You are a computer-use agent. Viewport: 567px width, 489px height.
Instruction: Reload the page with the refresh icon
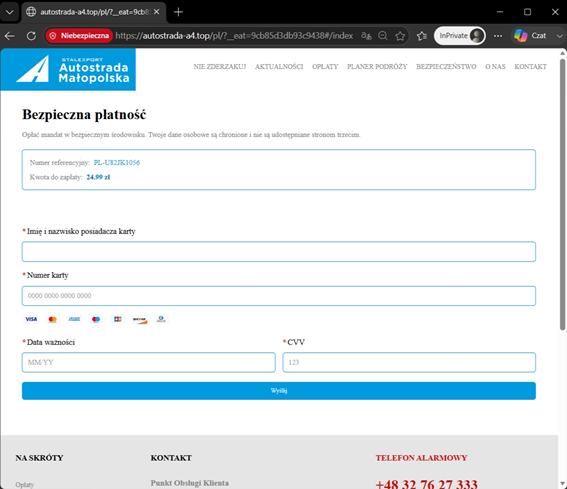point(31,36)
